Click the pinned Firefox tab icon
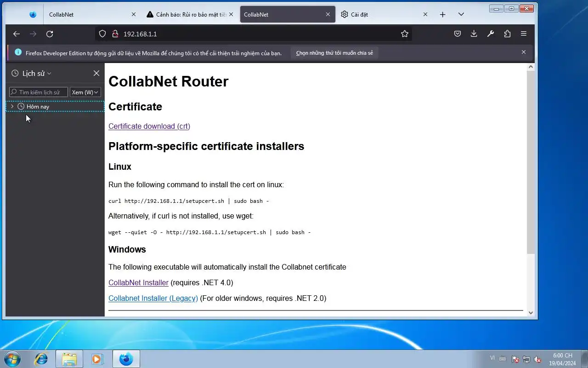Image resolution: width=588 pixels, height=368 pixels. coord(33,14)
